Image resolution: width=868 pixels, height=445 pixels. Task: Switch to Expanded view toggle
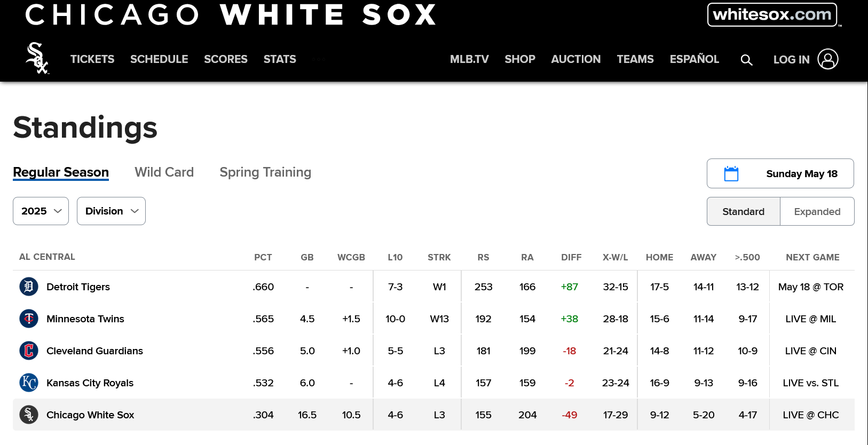817,211
